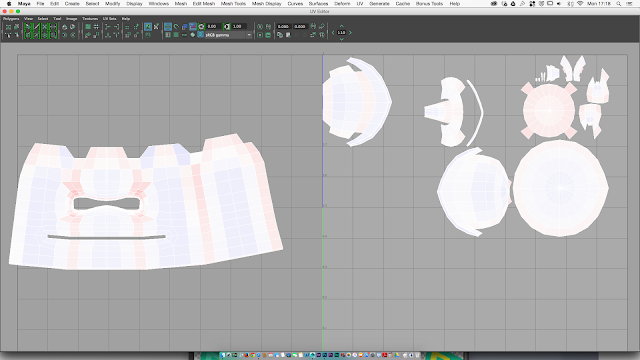This screenshot has width=640, height=360.
Task: Open the macOS notification center
Action: pyautogui.click(x=630, y=4)
